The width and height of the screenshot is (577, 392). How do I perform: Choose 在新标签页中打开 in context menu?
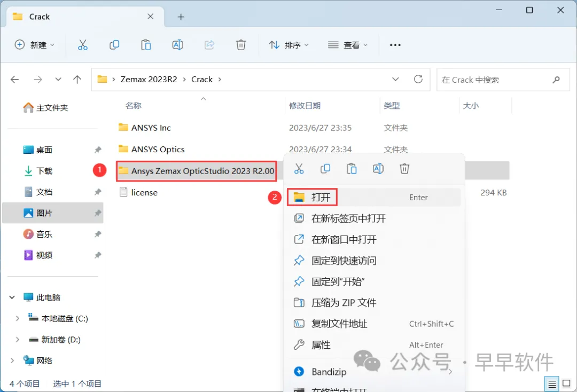(x=374, y=218)
